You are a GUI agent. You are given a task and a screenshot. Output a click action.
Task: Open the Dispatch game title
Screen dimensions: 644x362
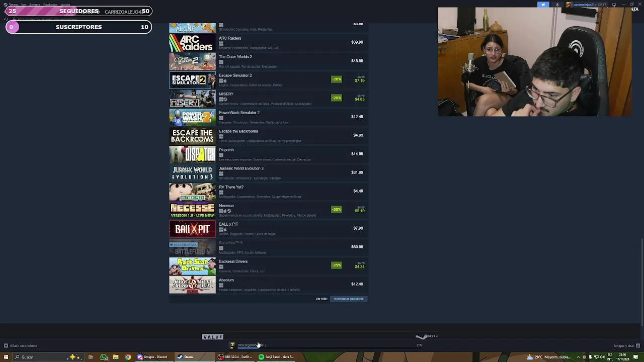[226, 150]
